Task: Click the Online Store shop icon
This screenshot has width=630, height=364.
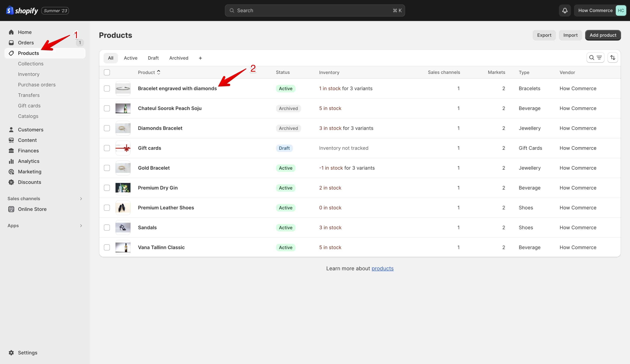Action: (11, 209)
